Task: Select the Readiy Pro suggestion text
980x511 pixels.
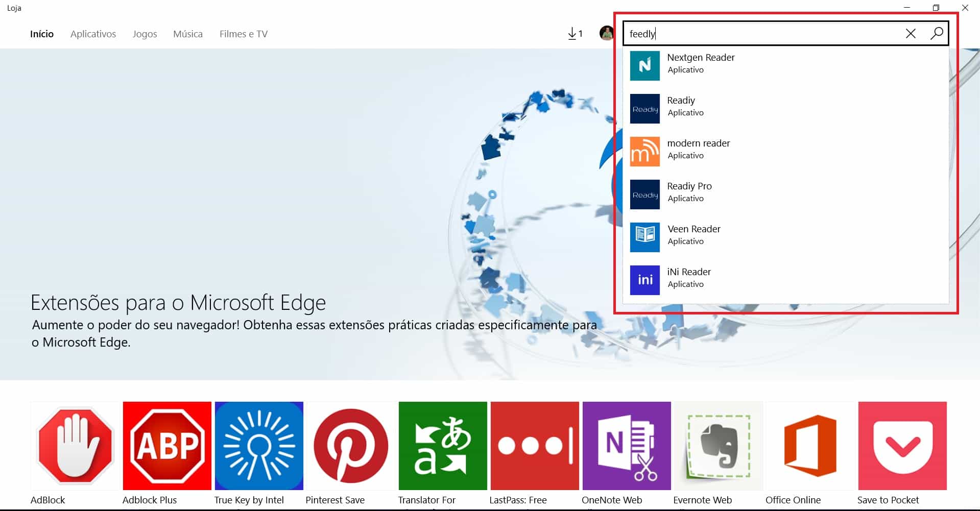Action: pyautogui.click(x=689, y=186)
